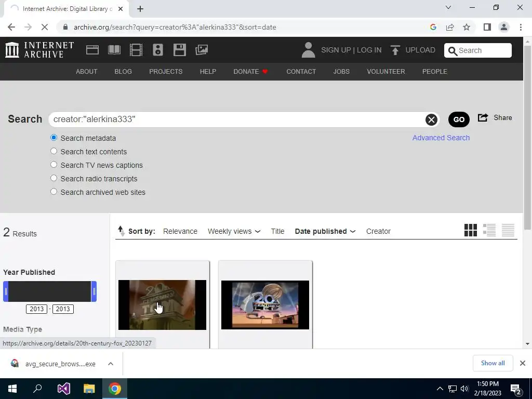Image resolution: width=532 pixels, height=399 pixels.
Task: Open the Internet Archive home logo
Action: click(x=39, y=50)
